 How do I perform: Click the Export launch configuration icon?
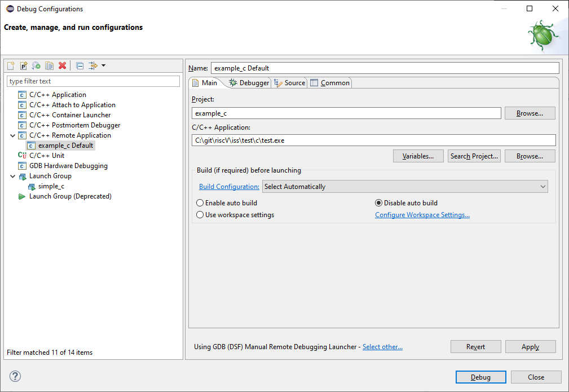click(36, 66)
